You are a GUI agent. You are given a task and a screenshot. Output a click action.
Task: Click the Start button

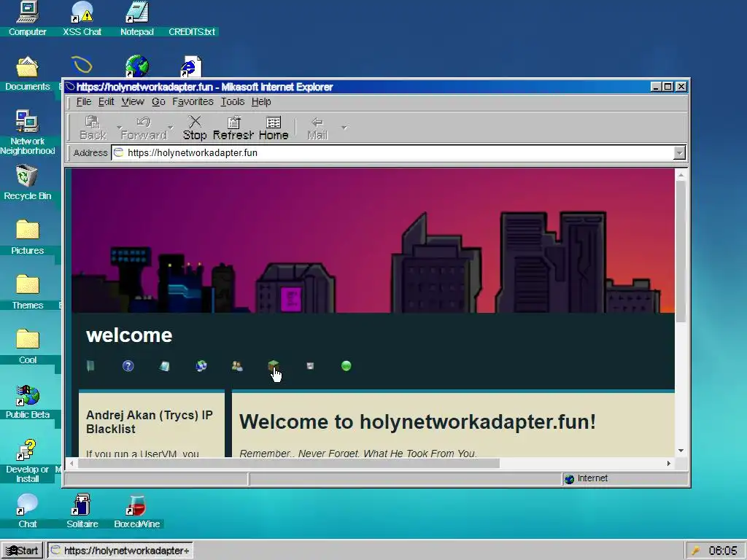[23, 551]
